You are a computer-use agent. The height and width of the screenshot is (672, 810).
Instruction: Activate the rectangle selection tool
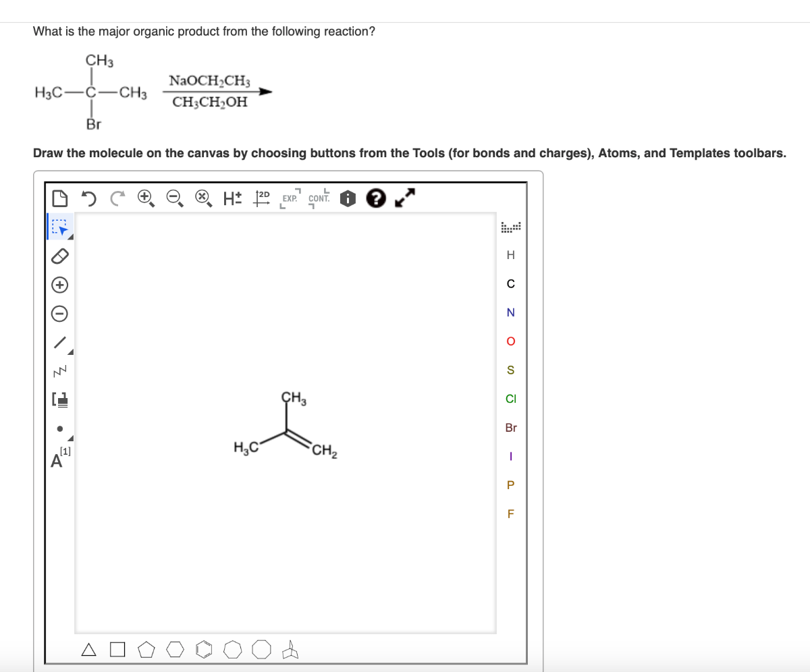point(59,227)
